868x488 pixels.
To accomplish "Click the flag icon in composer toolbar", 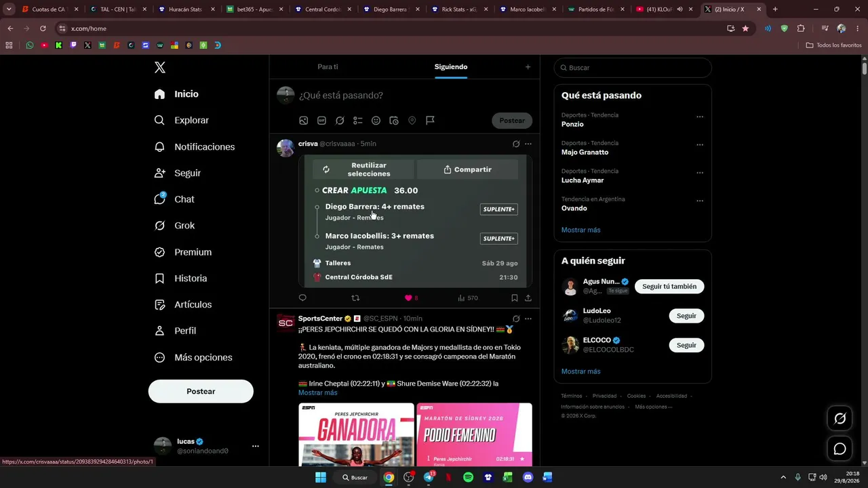I will tap(430, 121).
